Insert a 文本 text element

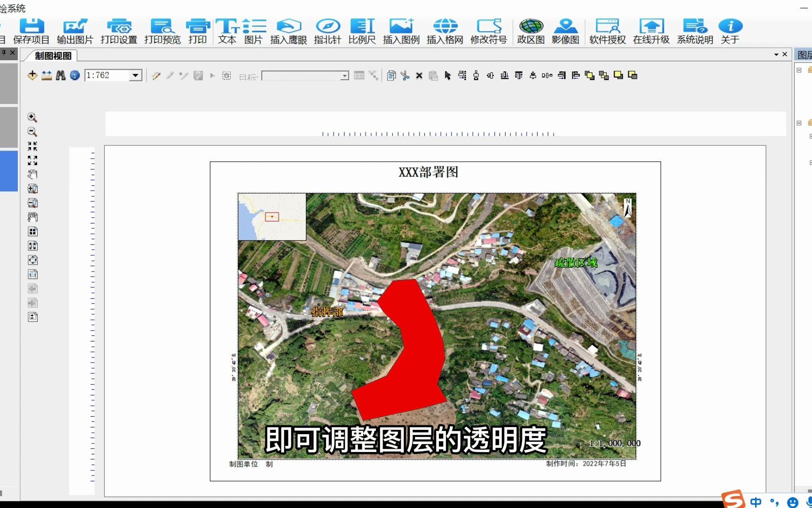pos(227,31)
